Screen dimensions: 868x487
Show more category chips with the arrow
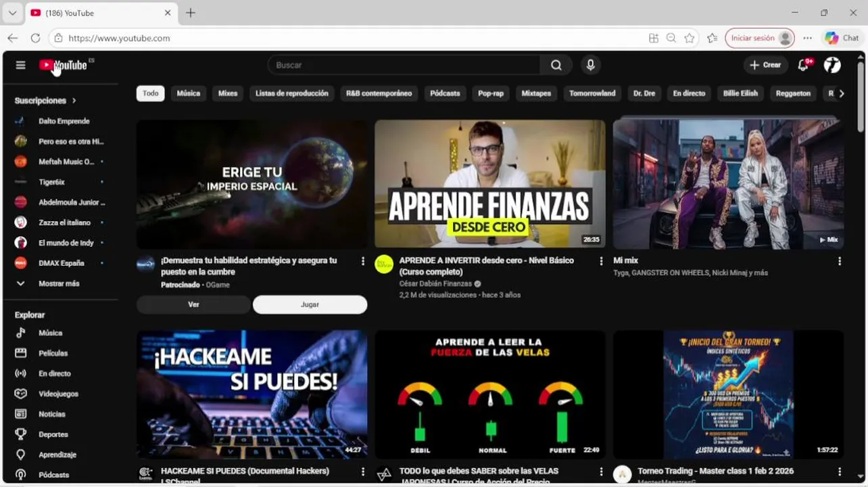[x=841, y=93]
